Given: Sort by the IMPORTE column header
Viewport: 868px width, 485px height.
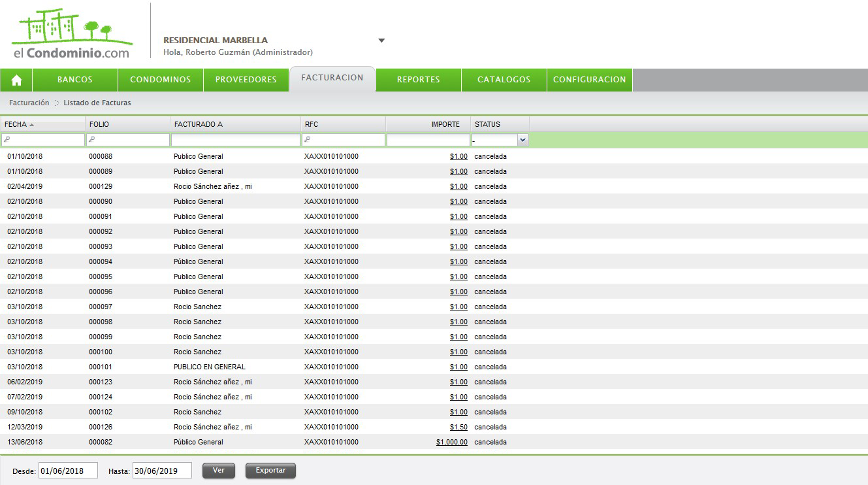Looking at the screenshot, I should pos(428,124).
